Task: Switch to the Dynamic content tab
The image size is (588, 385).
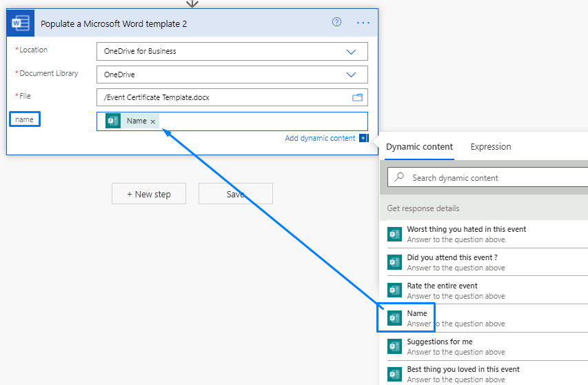Action: point(419,147)
